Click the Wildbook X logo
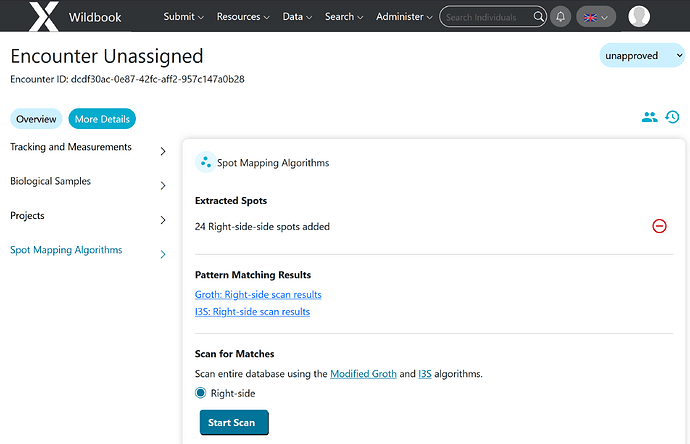690x444 pixels. tap(44, 16)
